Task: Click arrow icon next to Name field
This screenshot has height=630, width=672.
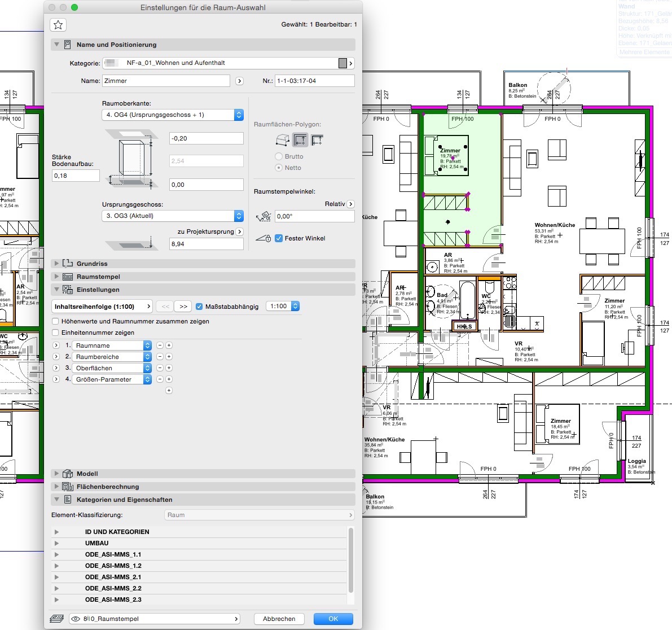Action: pos(239,81)
